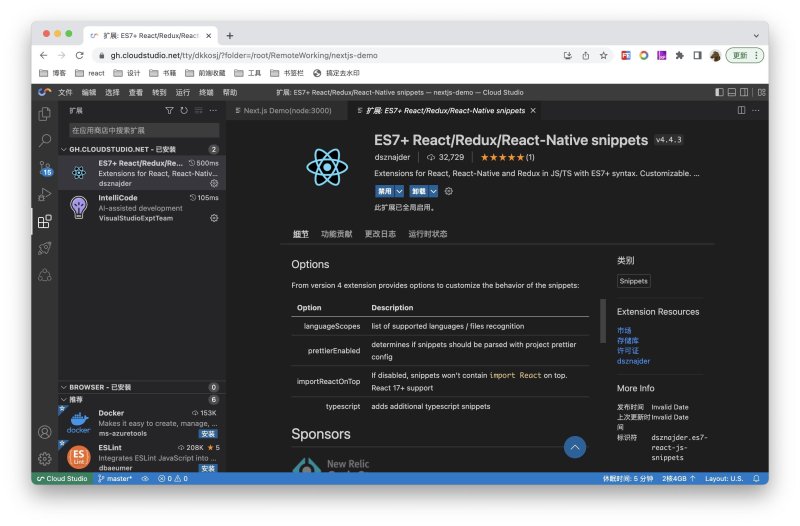Open dropdown arrow next to uninstall button
The height and width of the screenshot is (526, 800).
point(433,191)
